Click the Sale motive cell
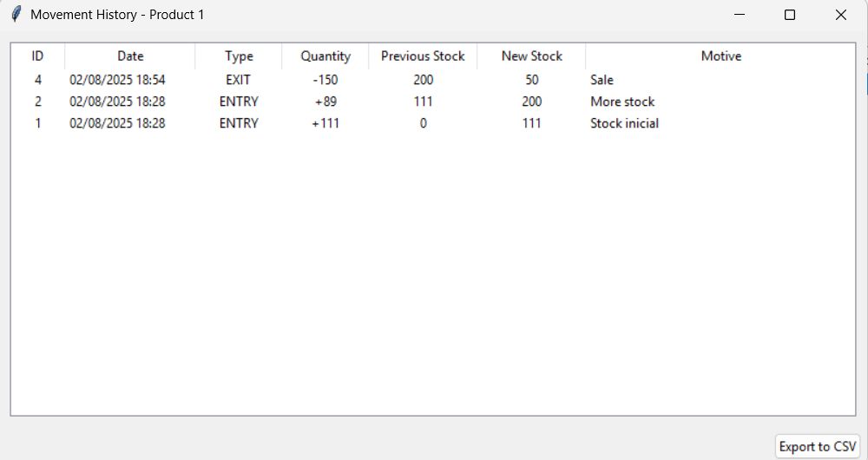This screenshot has width=868, height=460. point(602,80)
